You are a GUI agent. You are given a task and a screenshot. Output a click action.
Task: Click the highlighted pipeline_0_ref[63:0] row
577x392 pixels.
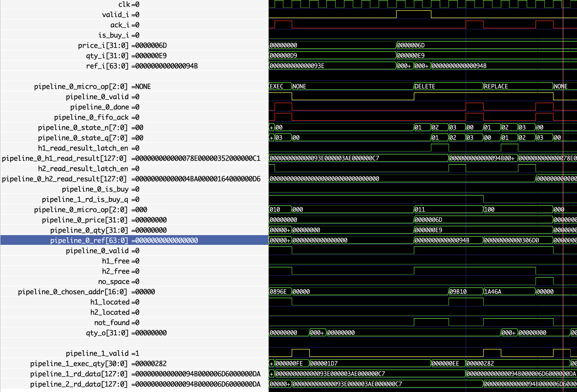click(134, 240)
